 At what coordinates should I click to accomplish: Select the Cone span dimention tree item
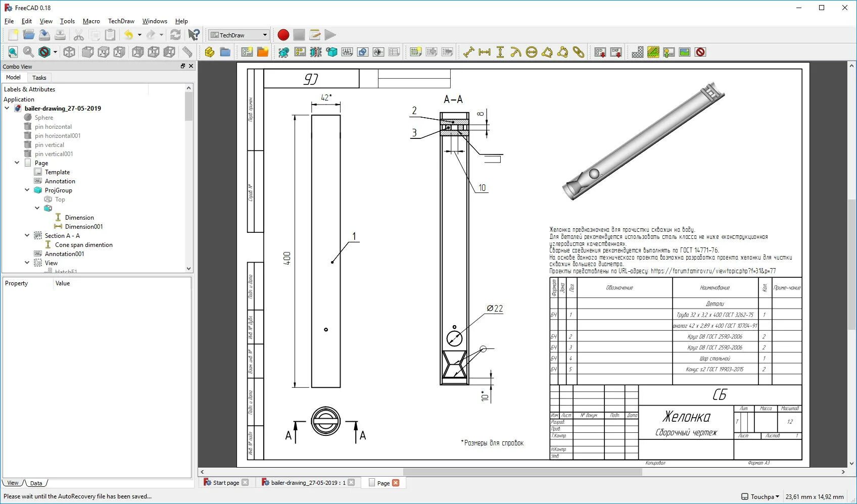click(x=84, y=244)
